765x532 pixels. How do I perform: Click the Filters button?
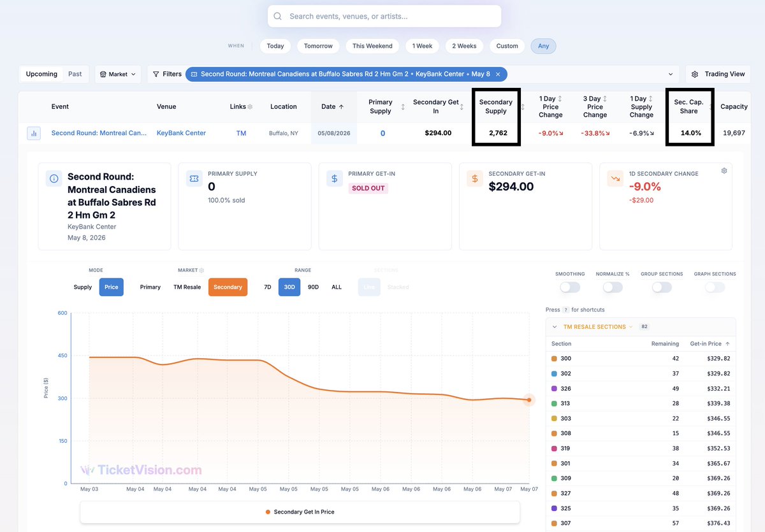click(167, 74)
